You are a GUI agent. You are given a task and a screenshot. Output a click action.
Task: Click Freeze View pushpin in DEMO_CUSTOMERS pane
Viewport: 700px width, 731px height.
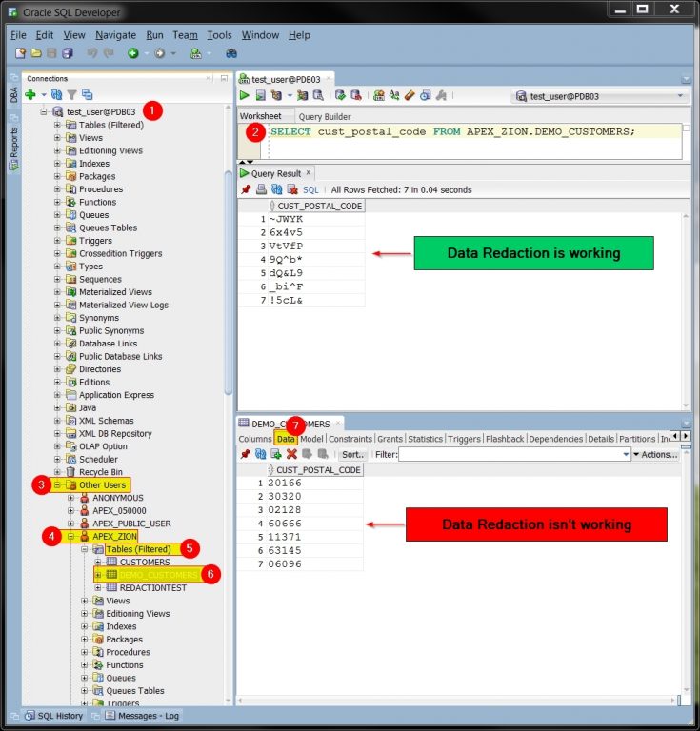pos(245,454)
